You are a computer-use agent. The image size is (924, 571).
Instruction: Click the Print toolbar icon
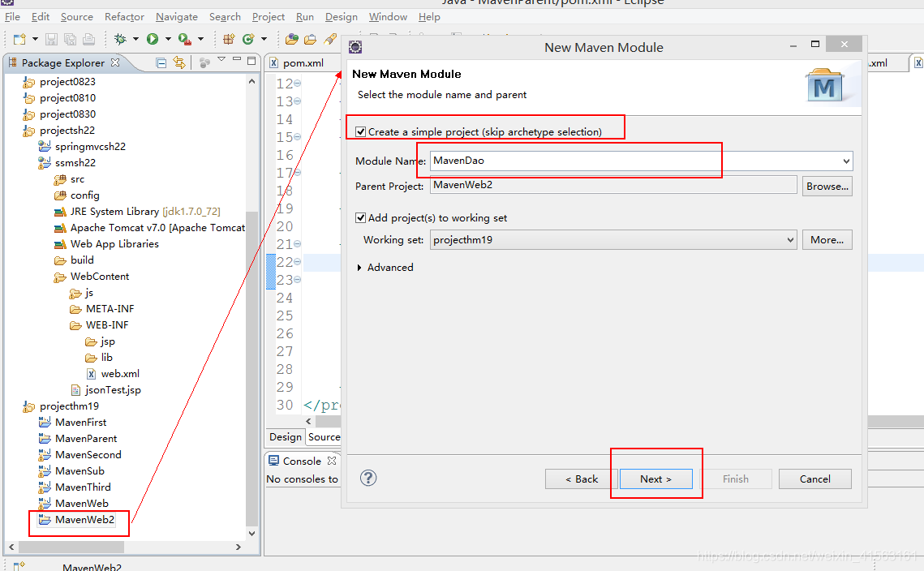(88, 39)
